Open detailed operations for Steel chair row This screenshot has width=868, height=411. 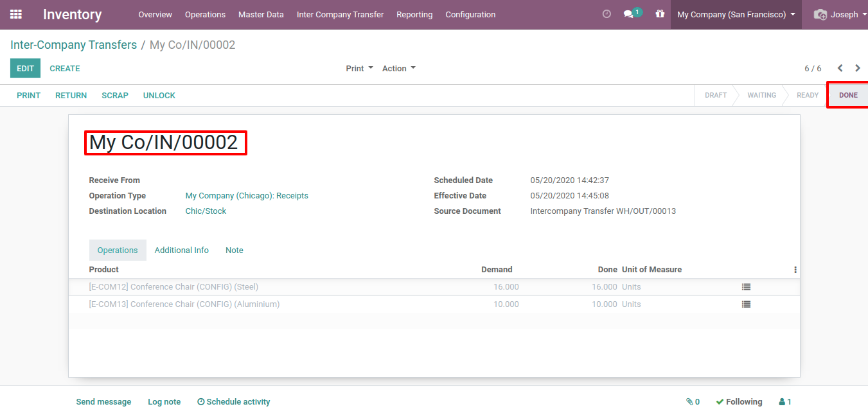point(746,287)
